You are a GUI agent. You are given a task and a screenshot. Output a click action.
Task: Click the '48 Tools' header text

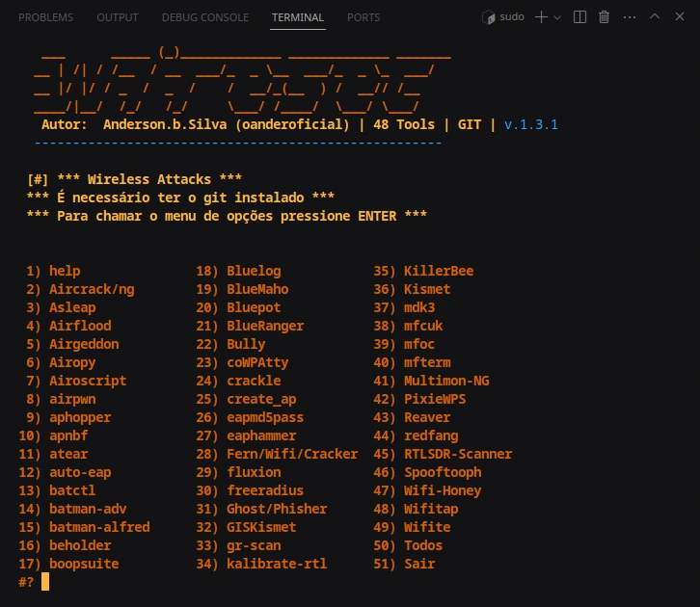pyautogui.click(x=404, y=124)
